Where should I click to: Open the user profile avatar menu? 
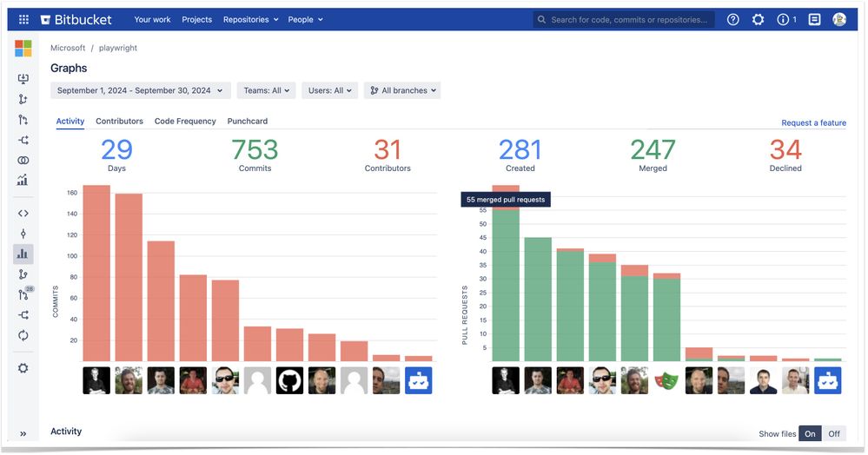(x=841, y=19)
